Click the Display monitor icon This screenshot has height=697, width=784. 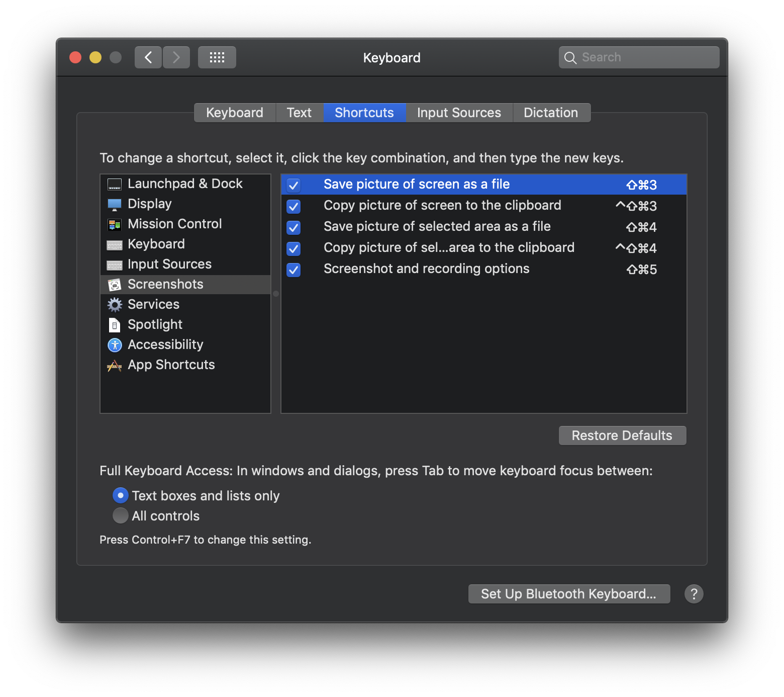pyautogui.click(x=115, y=205)
